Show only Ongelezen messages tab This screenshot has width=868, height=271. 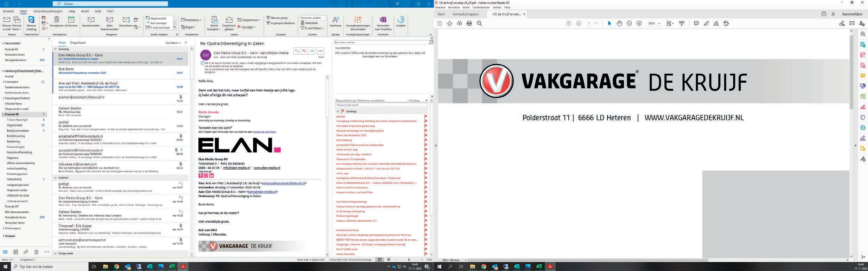(78, 42)
